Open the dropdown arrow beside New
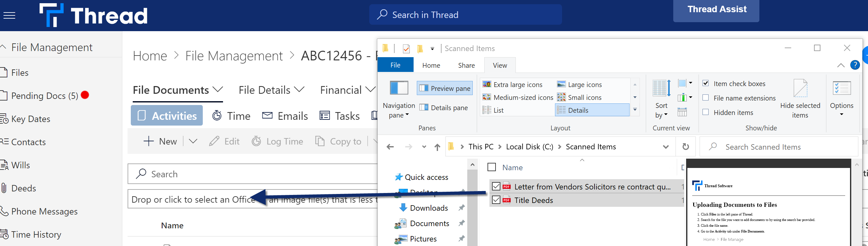Viewport: 868px width, 246px height. click(193, 141)
